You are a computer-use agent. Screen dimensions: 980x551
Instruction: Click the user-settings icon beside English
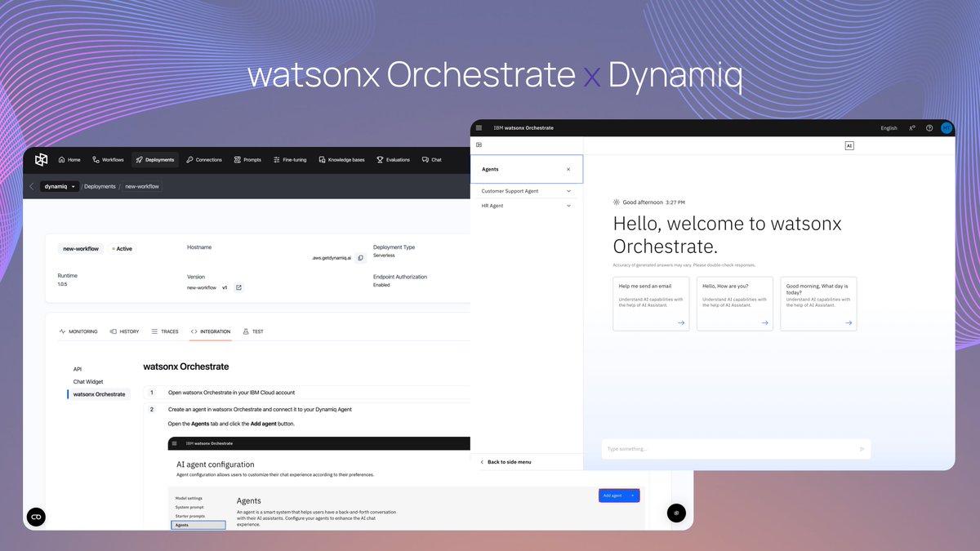point(911,127)
